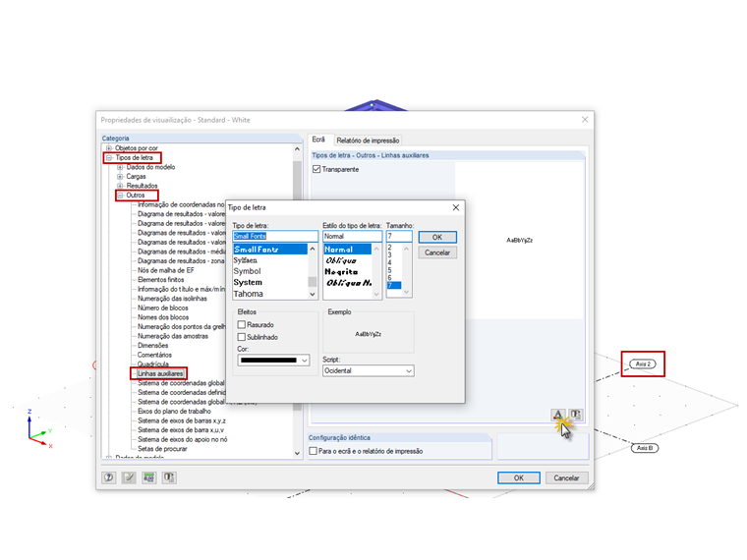Open the Cor color dropdown
Image resolution: width=747 pixels, height=560 pixels.
pyautogui.click(x=273, y=361)
